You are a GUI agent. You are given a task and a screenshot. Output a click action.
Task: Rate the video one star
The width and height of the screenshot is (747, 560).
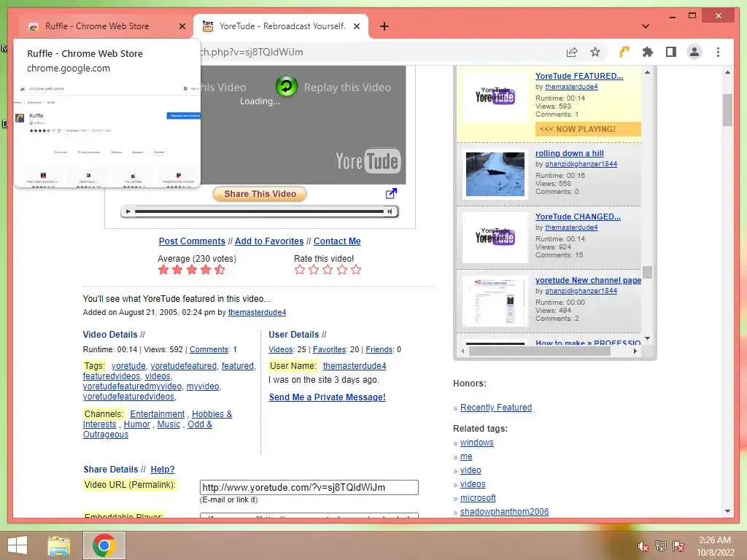click(300, 270)
